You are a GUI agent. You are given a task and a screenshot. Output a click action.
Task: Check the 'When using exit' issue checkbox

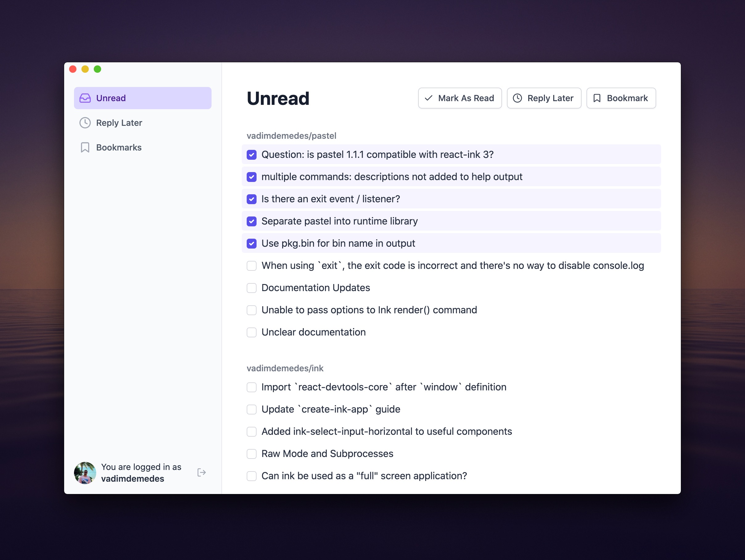click(x=252, y=266)
